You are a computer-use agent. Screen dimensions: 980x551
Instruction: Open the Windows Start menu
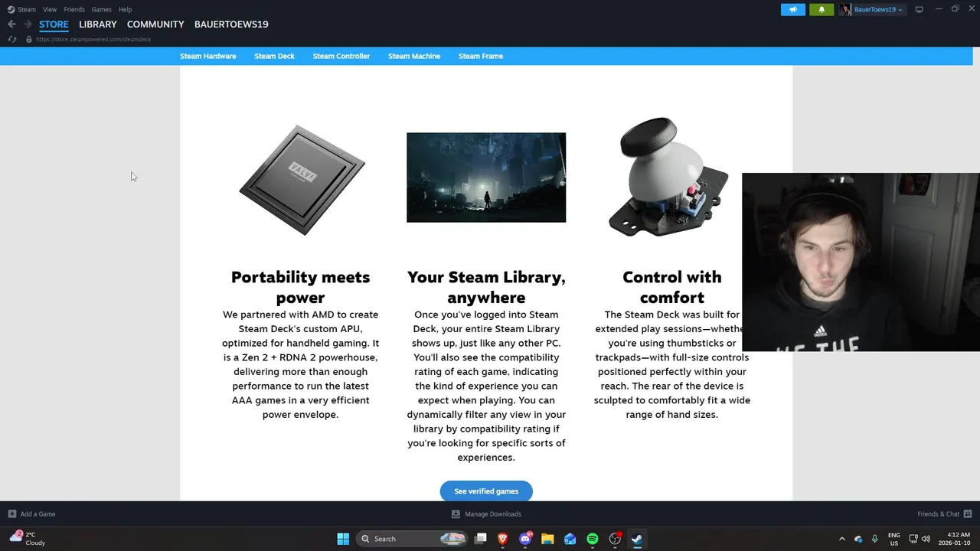pyautogui.click(x=343, y=539)
